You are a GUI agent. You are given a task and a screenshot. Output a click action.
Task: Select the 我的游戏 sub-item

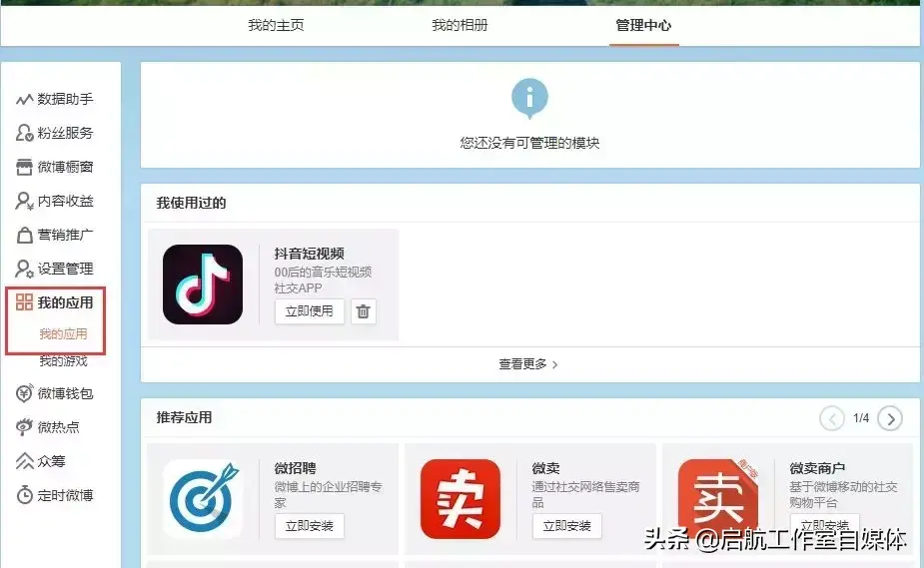(x=63, y=360)
